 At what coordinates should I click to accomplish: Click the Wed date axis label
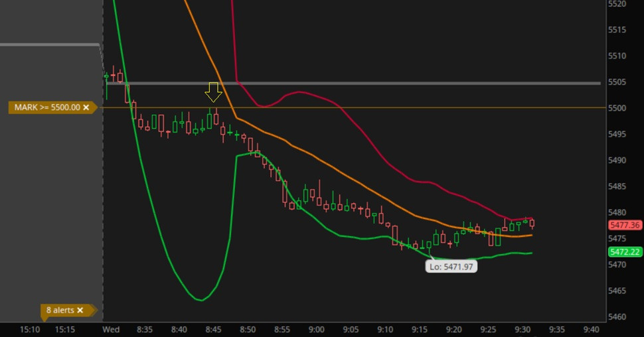click(111, 330)
